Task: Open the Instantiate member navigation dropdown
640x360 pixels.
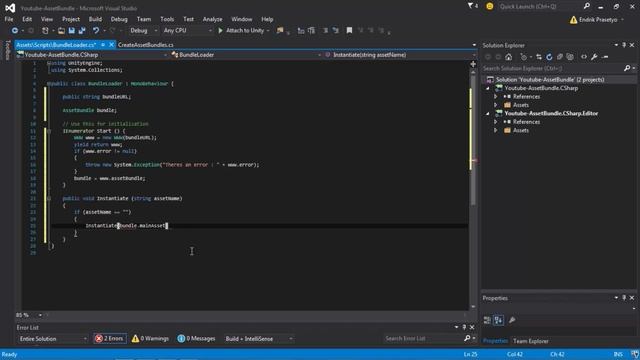Action: point(400,55)
